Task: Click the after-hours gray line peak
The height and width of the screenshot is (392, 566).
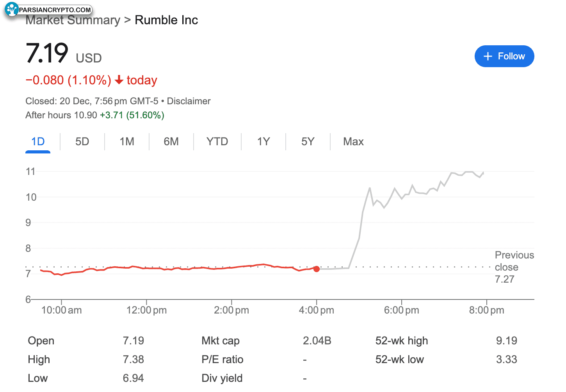Action: (468, 172)
